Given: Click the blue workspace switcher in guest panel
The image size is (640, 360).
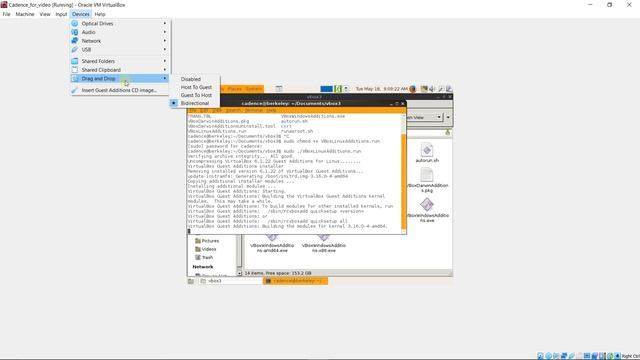Looking at the screenshot, I should click(327, 89).
